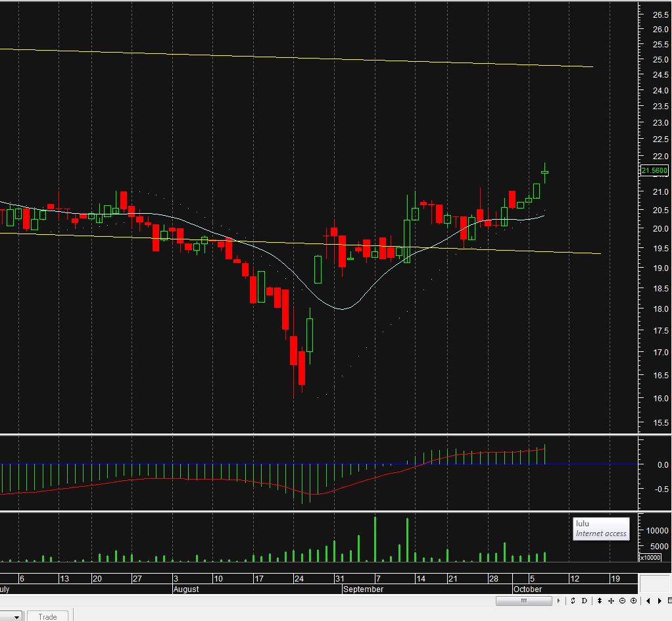Click the '14' date label in September

coord(420,578)
